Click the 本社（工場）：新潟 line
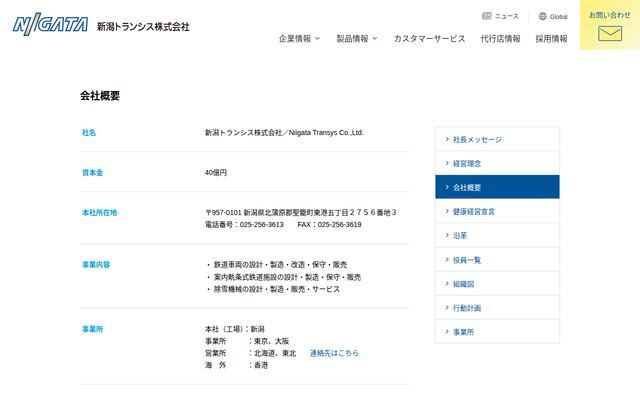The width and height of the screenshot is (640, 400). tap(235, 329)
